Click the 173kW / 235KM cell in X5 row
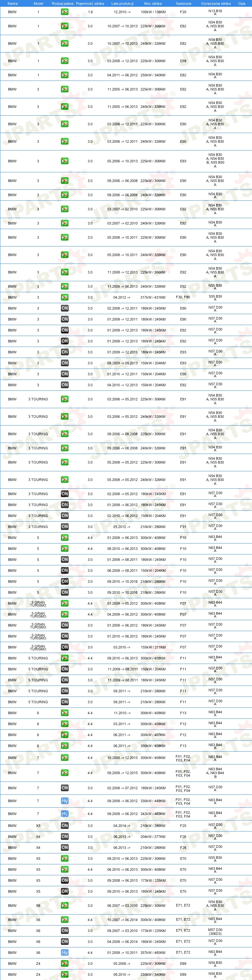The width and height of the screenshot is (252, 980). [153, 880]
